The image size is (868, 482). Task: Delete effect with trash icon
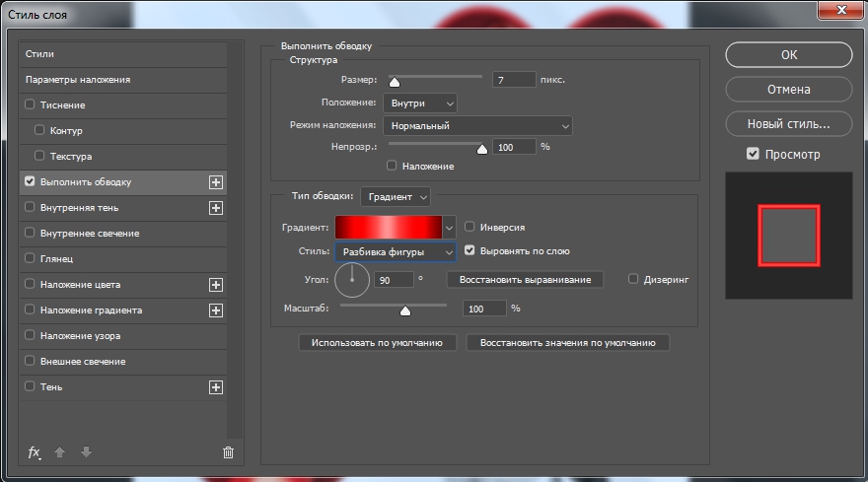(x=228, y=452)
